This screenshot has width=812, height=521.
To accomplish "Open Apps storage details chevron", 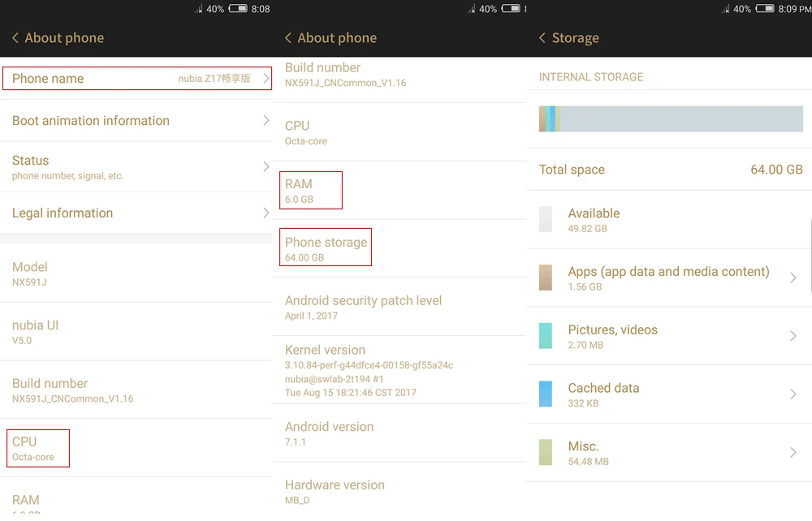I will [793, 278].
